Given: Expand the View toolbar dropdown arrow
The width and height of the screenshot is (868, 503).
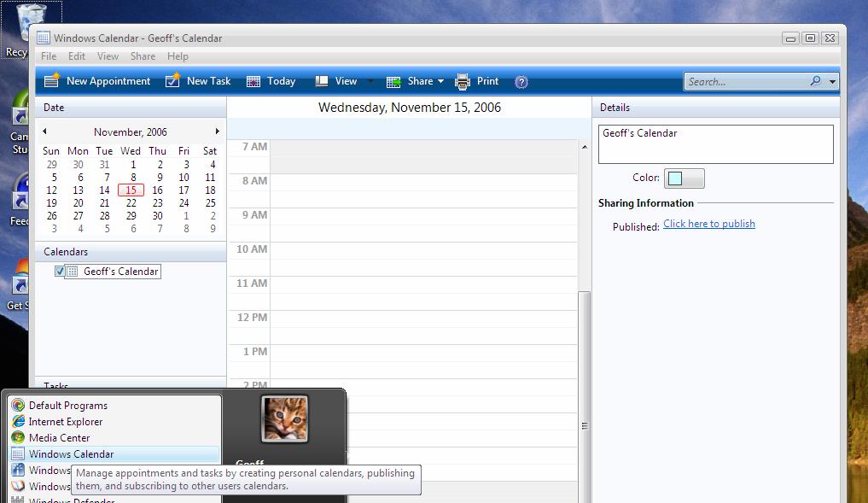Looking at the screenshot, I should point(371,81).
